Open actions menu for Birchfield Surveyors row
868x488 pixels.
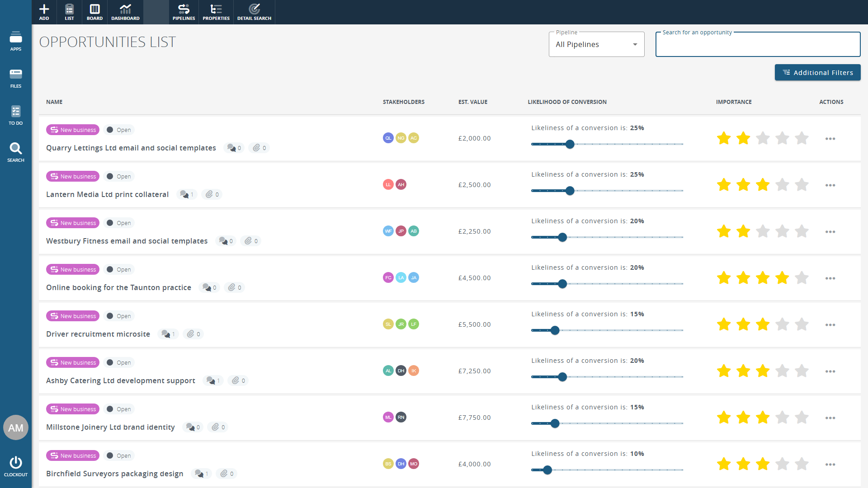[830, 465]
